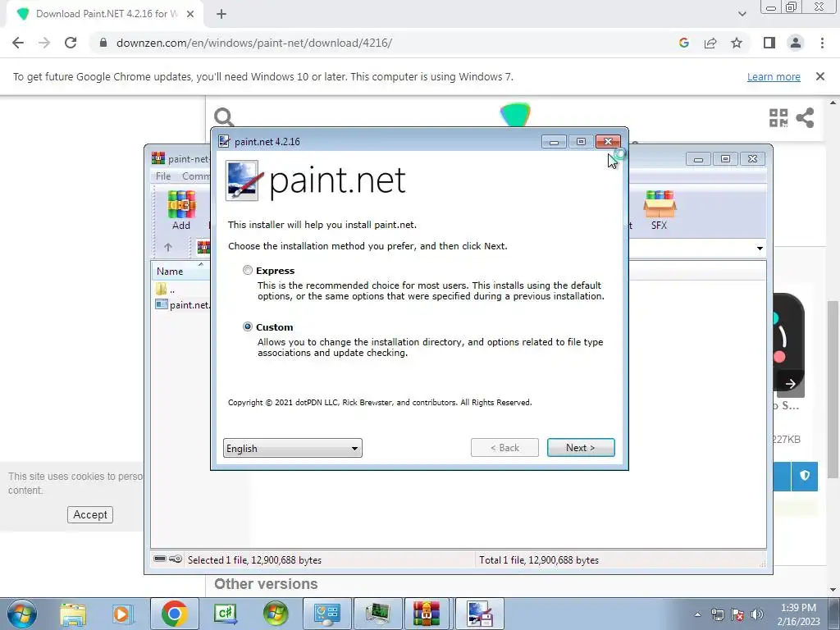Accept the cookies notice
840x630 pixels.
pos(90,514)
